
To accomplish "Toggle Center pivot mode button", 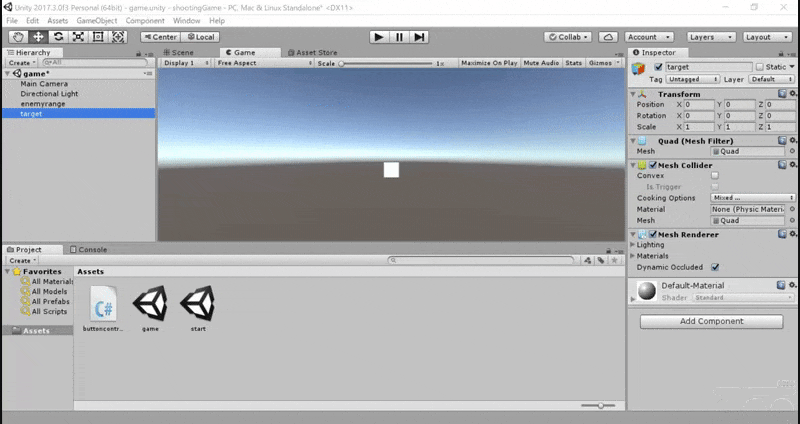I will point(160,37).
